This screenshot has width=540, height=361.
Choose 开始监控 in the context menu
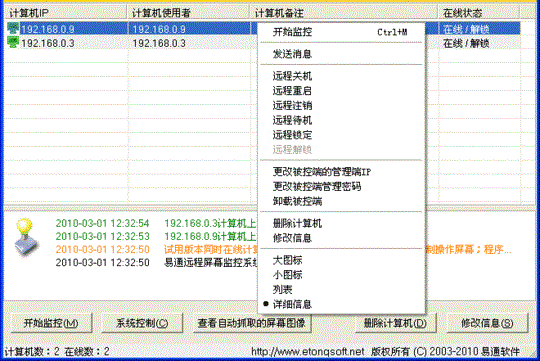[340, 32]
